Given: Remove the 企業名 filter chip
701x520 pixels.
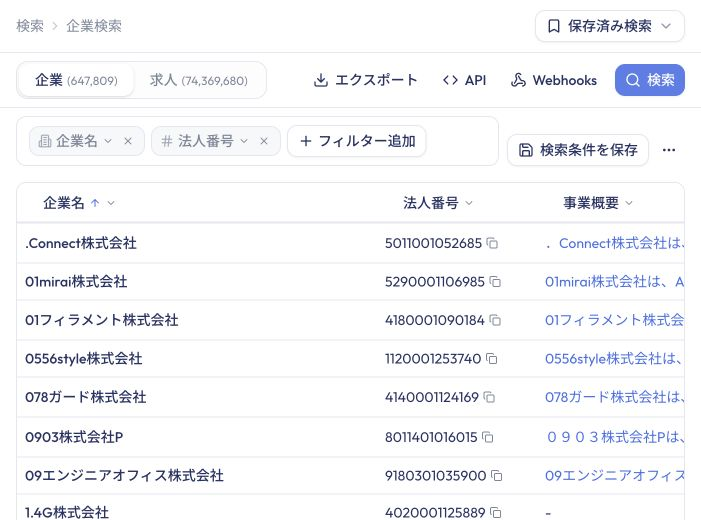Looking at the screenshot, I should tap(128, 141).
